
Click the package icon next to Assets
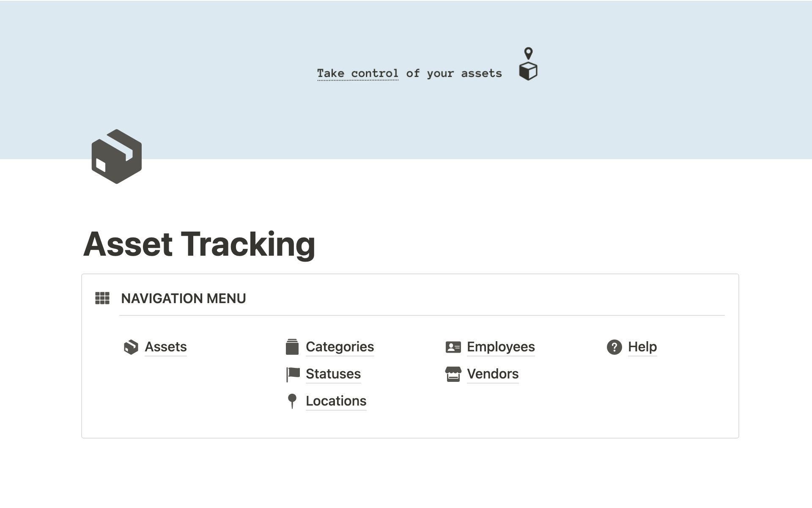pos(131,347)
